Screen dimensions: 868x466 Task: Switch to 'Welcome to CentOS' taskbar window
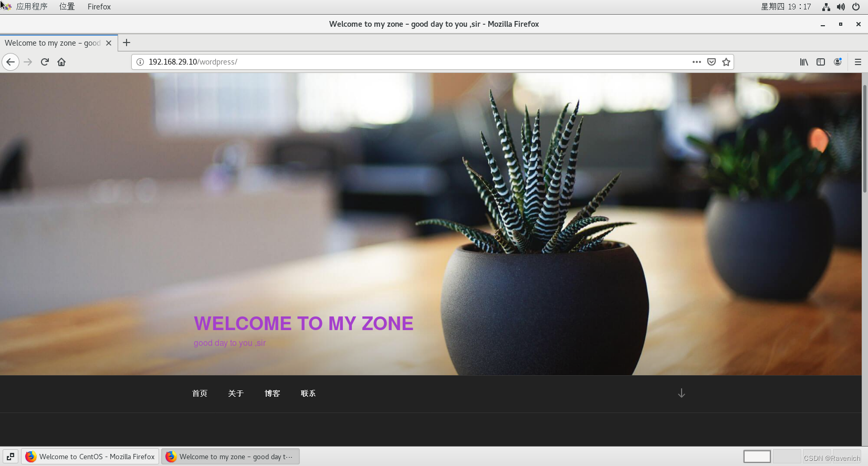[90, 457]
